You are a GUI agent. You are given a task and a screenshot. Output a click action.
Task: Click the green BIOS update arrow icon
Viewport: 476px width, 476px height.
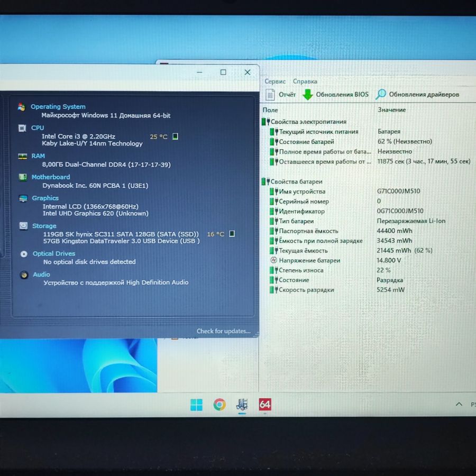point(308,95)
